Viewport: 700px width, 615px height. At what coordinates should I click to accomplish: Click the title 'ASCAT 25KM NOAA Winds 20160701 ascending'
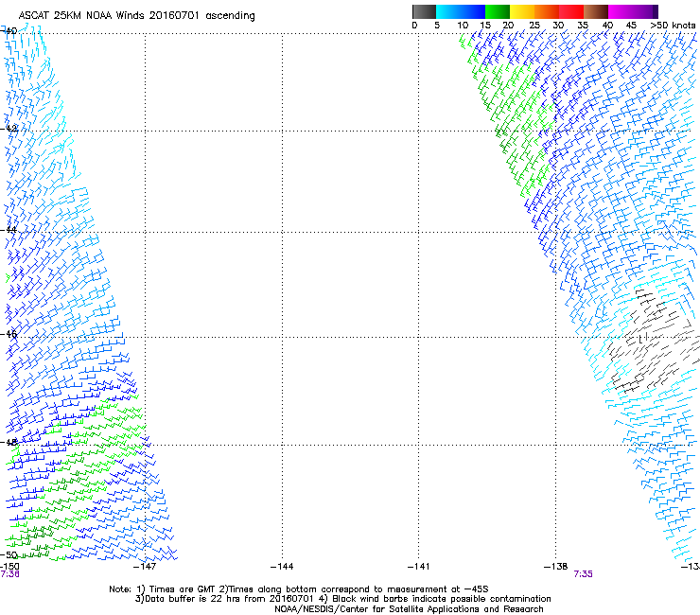pyautogui.click(x=136, y=16)
